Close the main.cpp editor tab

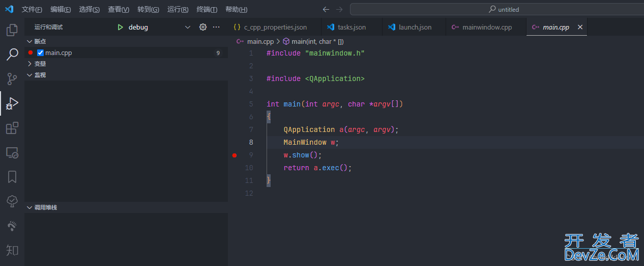580,27
